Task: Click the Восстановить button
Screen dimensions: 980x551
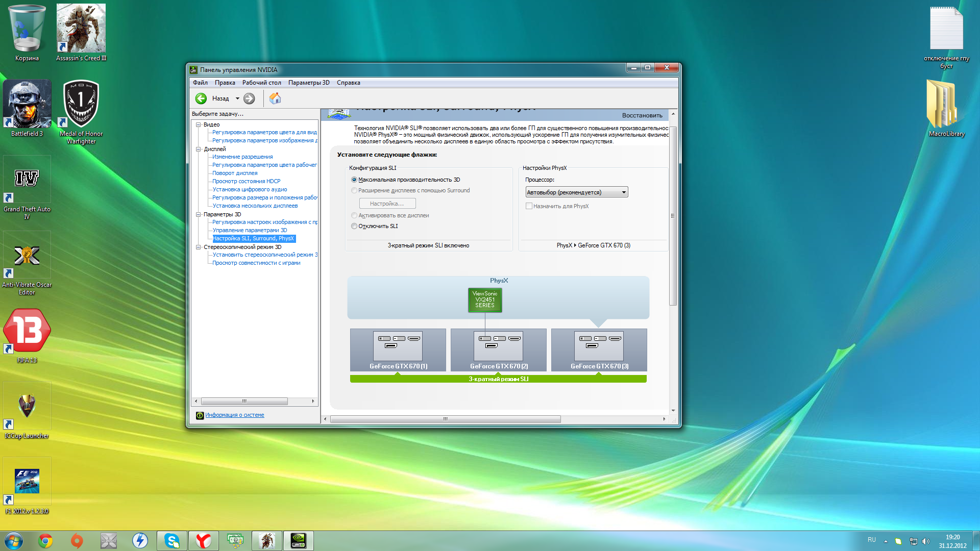Action: [642, 115]
